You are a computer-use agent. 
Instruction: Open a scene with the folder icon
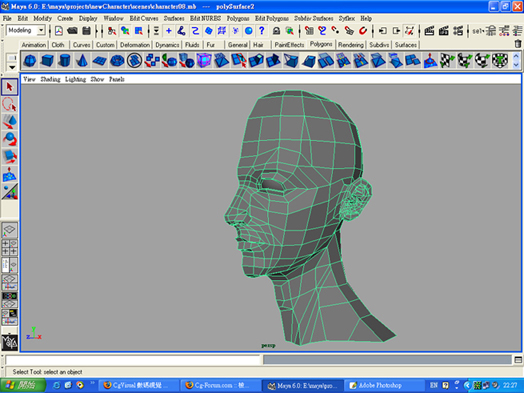tap(72, 31)
